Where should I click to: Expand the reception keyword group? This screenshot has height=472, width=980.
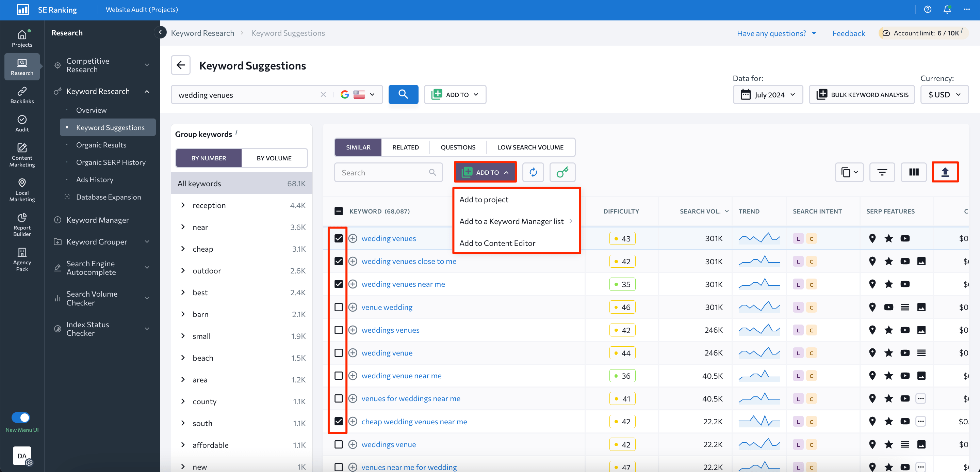tap(182, 204)
